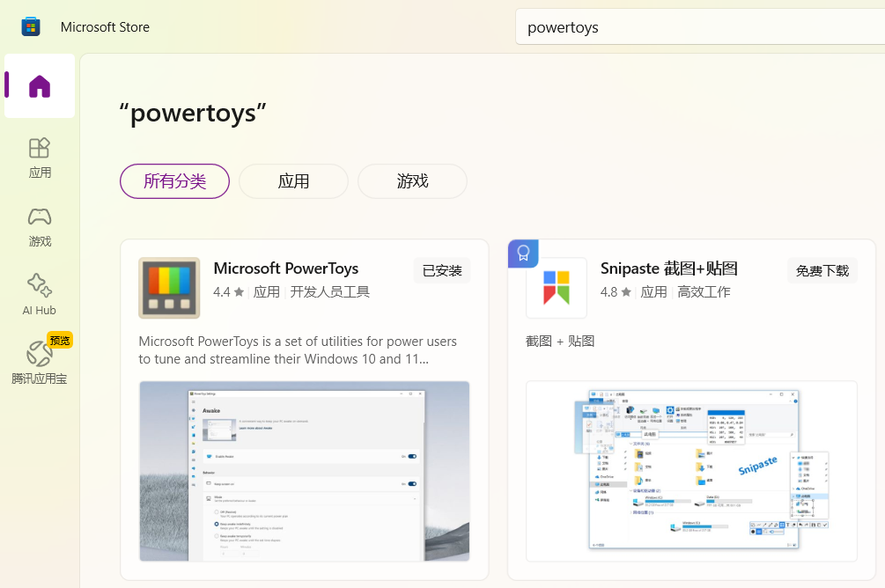Click 免费下载 for Snipaste
885x588 pixels.
click(x=822, y=271)
